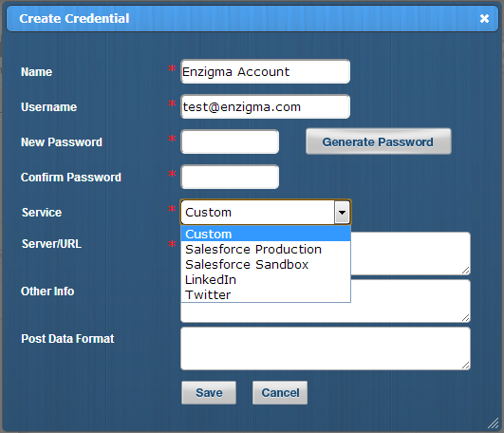504x433 pixels.
Task: Select LinkedIn from the dropdown list
Action: tap(266, 279)
